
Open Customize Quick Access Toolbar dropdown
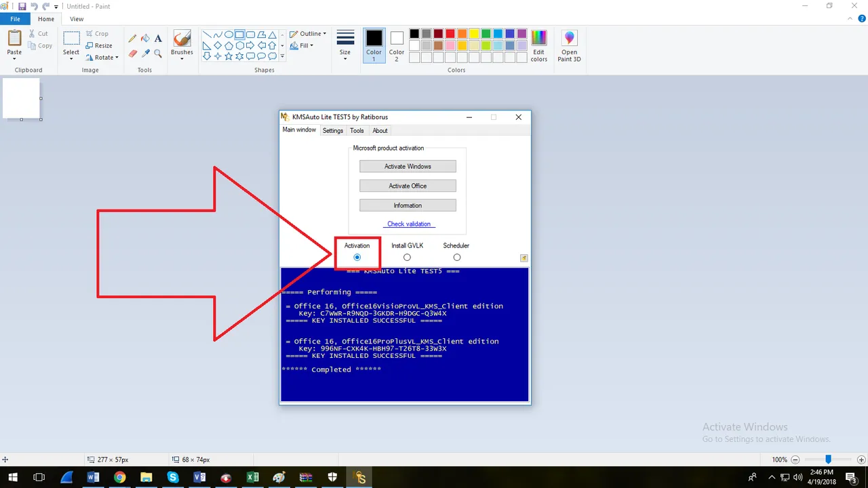(x=56, y=7)
